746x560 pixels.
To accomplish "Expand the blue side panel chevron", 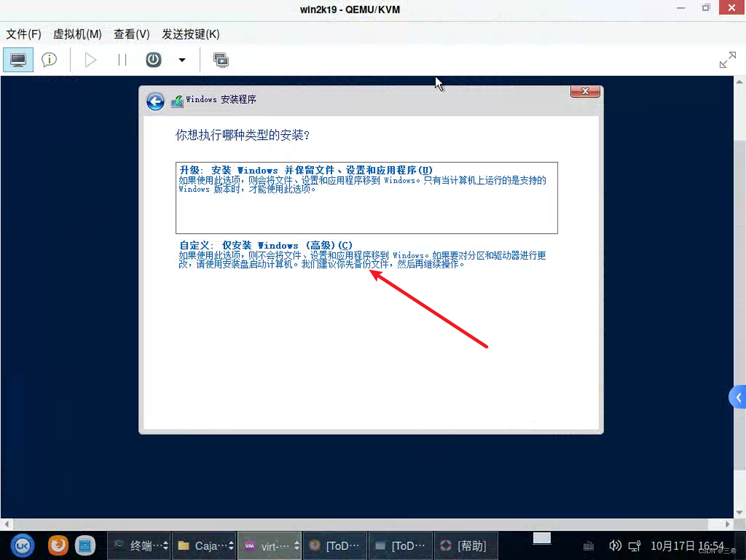I will [x=738, y=398].
